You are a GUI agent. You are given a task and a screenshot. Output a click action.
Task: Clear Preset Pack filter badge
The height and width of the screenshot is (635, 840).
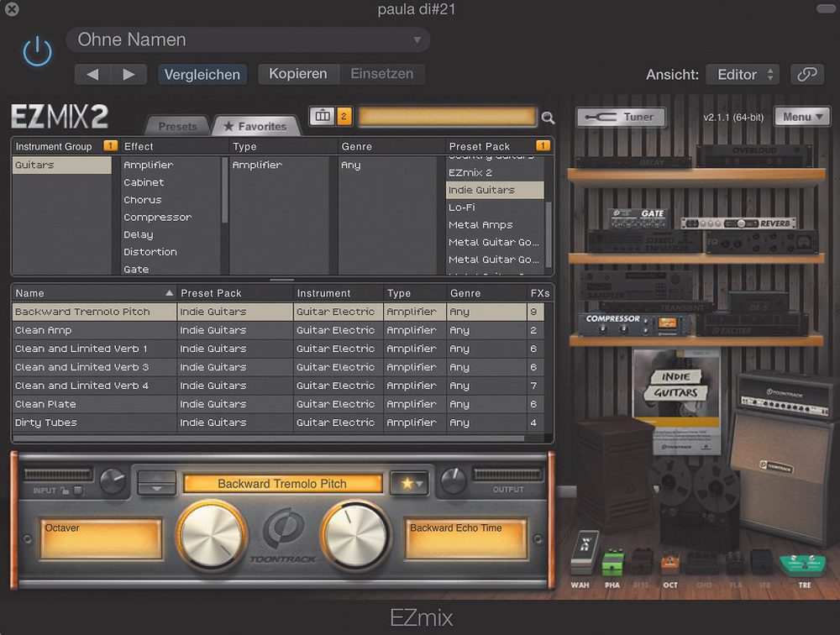pos(543,146)
